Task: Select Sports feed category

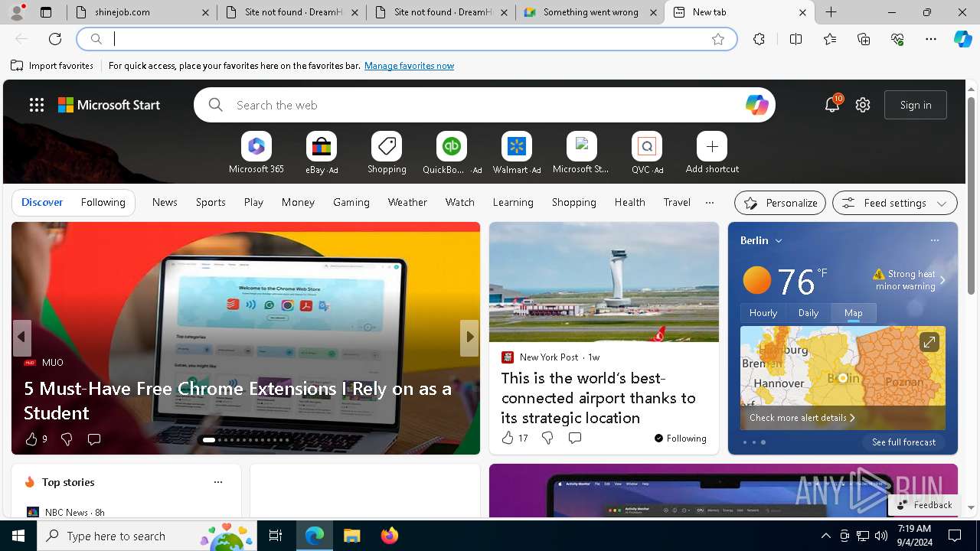Action: (211, 202)
